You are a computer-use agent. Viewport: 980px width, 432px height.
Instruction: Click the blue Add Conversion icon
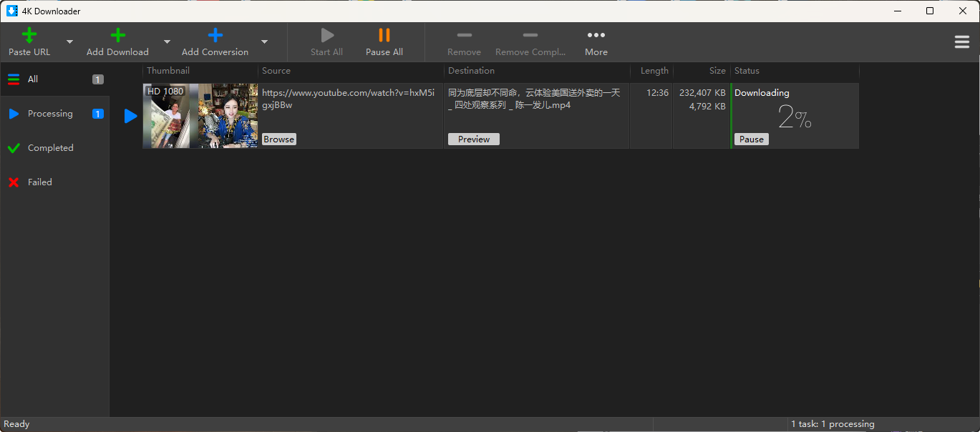[215, 36]
